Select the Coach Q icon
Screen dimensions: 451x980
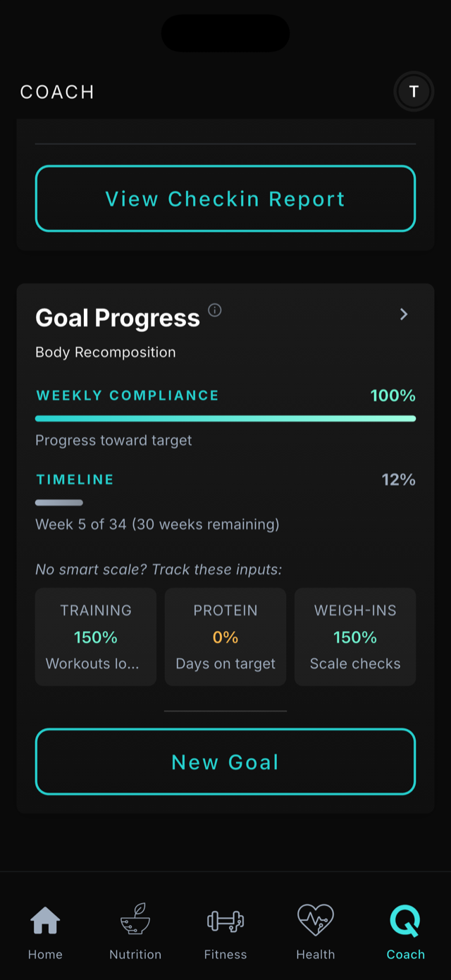coord(406,919)
